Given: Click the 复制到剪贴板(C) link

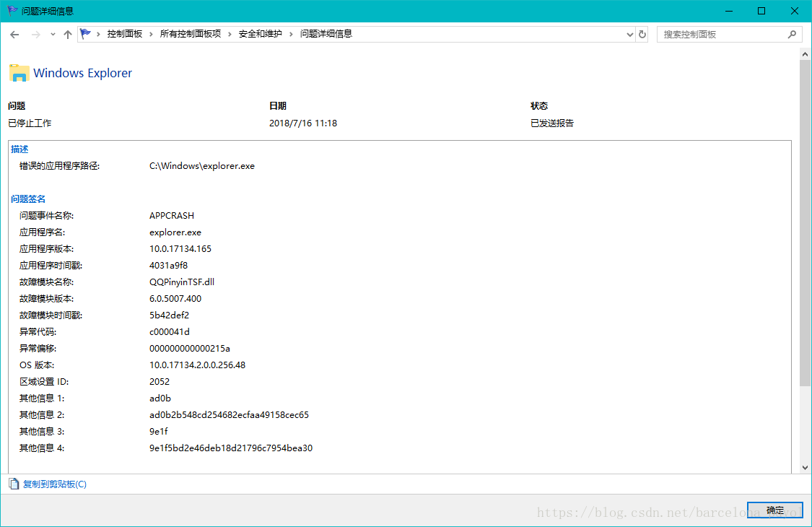Looking at the screenshot, I should 55,484.
